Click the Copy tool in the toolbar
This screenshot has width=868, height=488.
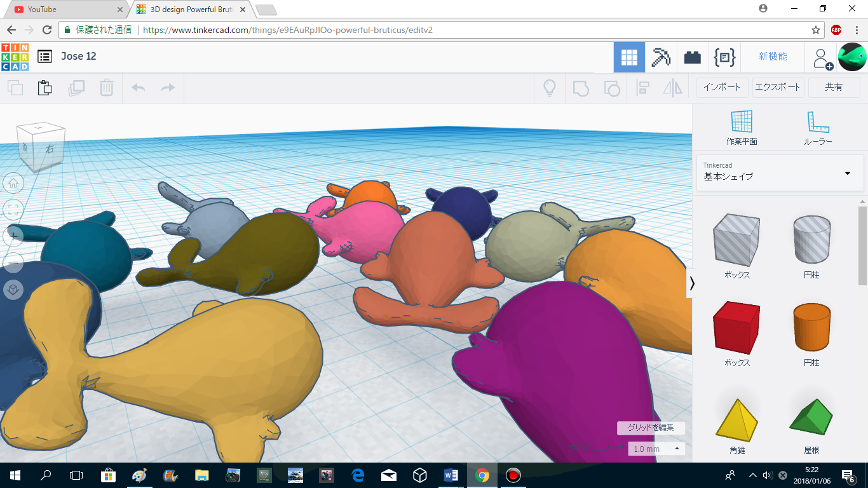tap(15, 88)
